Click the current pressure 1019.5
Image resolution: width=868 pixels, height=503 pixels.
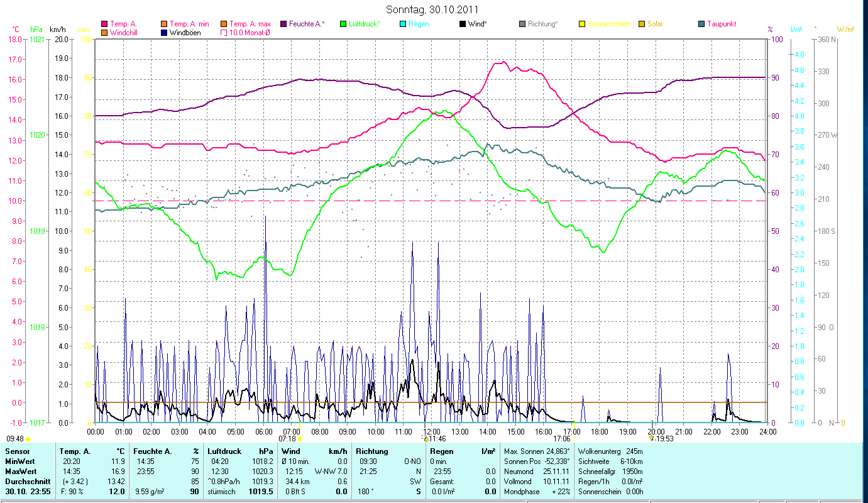[261, 492]
